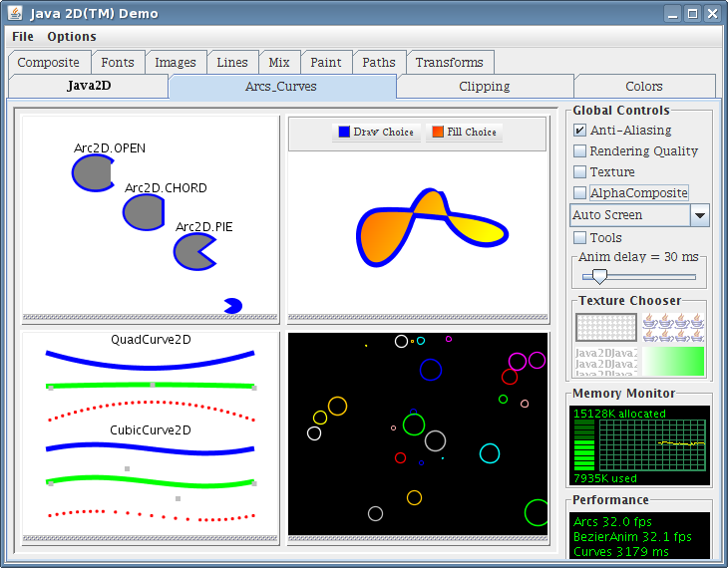
Task: Select the Java coffee cup texture
Action: tap(673, 328)
